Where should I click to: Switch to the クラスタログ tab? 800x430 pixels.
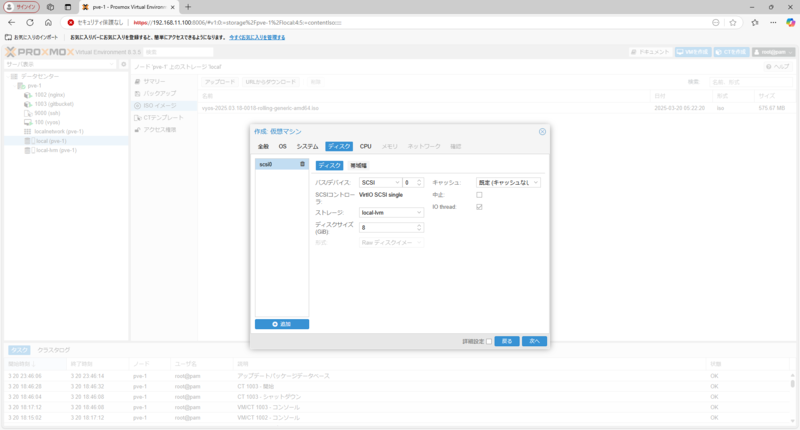[x=54, y=350]
